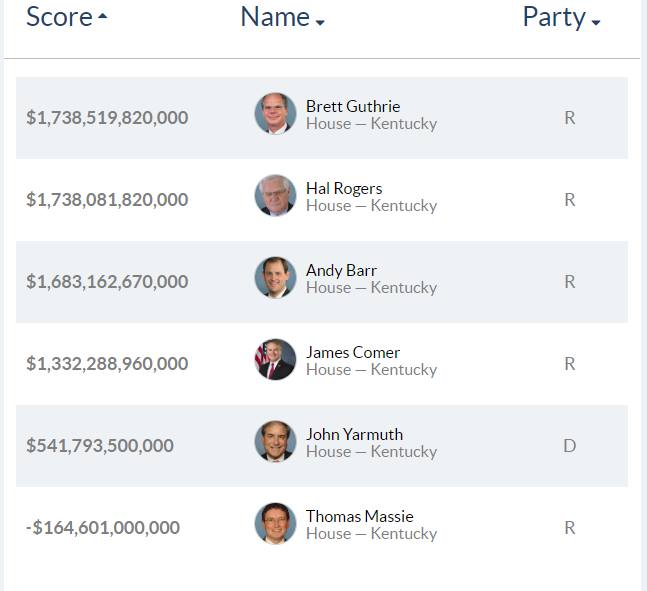Click James Comer's profile photo

pyautogui.click(x=275, y=360)
